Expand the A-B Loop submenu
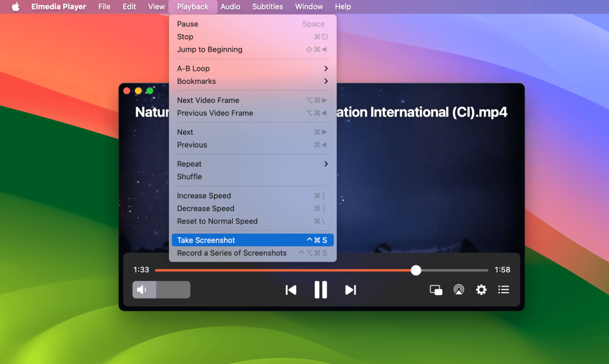 click(252, 69)
